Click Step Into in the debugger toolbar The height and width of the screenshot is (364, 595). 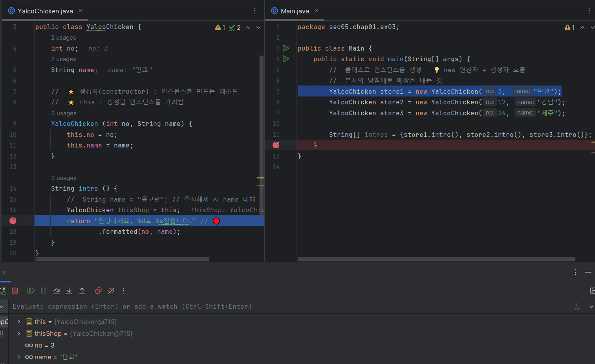tap(69, 291)
